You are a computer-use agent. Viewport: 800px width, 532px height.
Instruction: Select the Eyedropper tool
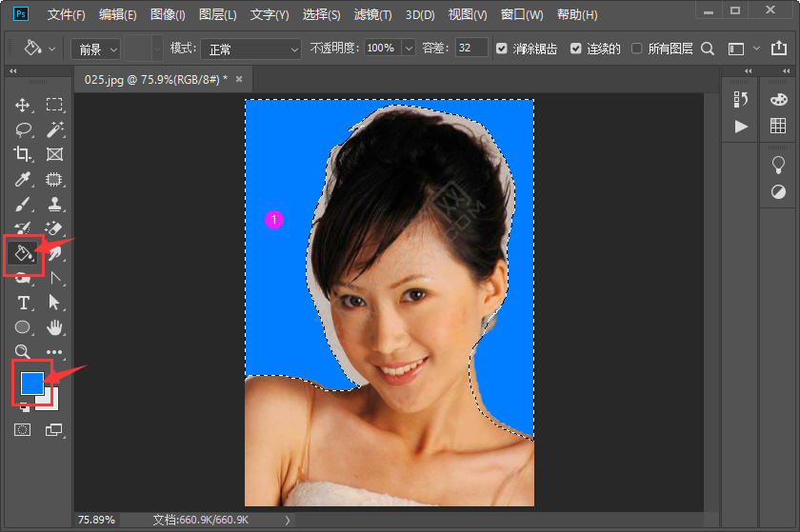coord(23,179)
